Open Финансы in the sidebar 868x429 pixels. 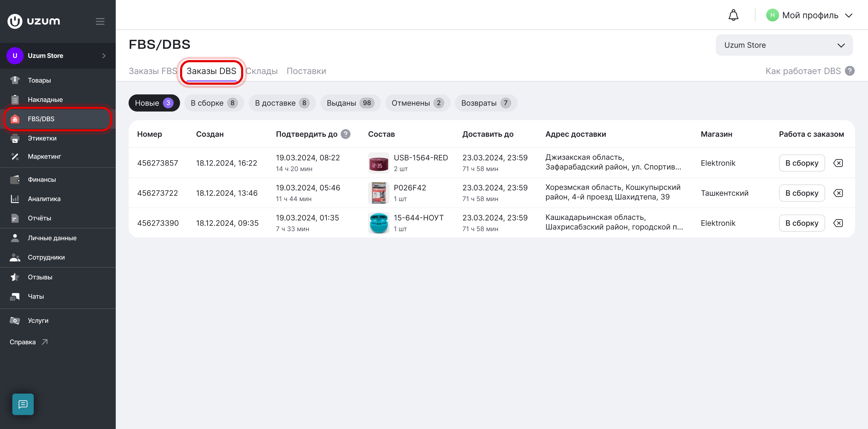pos(58,179)
